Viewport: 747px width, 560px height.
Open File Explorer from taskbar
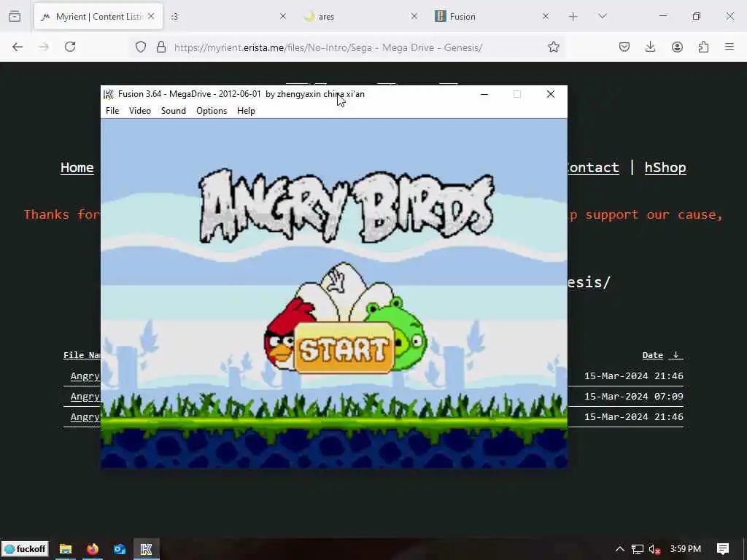pyautogui.click(x=65, y=549)
